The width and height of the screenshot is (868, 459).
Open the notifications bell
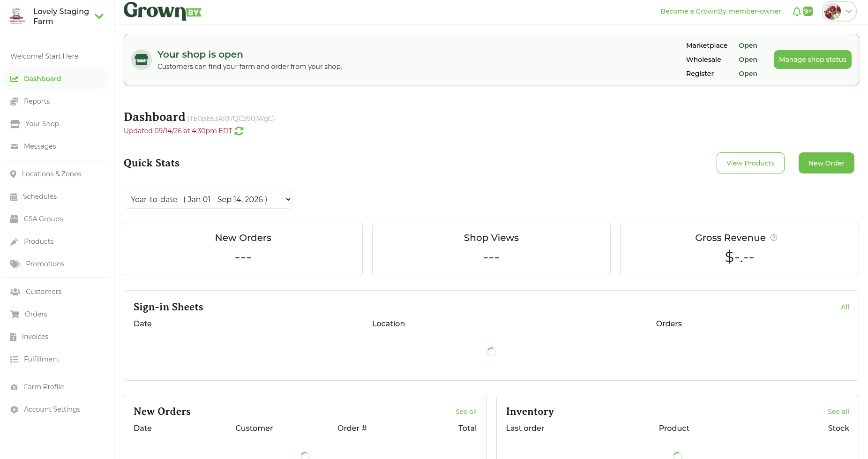tap(797, 11)
